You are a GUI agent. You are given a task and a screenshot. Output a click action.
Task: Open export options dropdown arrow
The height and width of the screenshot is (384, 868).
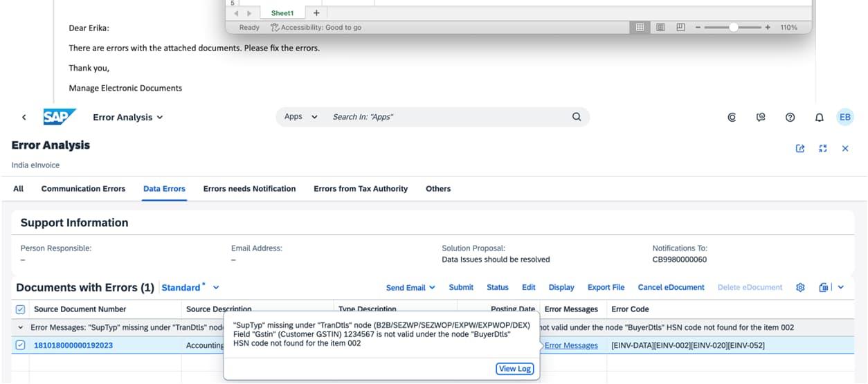[841, 287]
